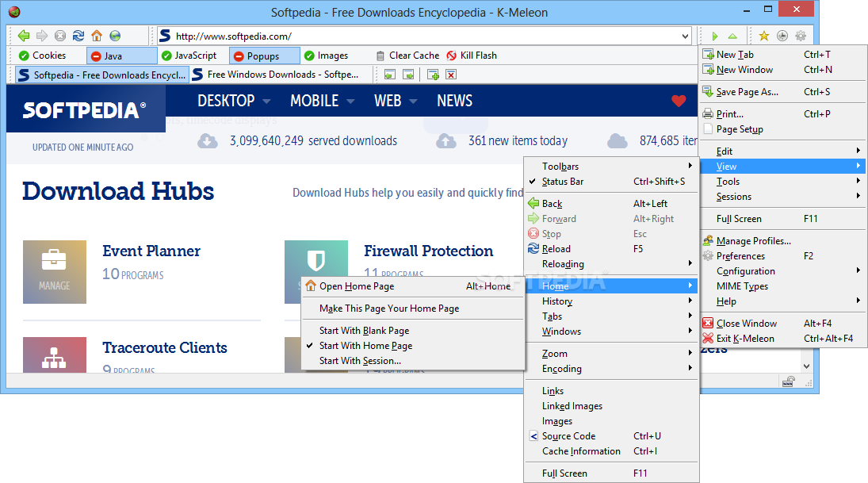Open the Firewall Protection hub link
This screenshot has height=483, width=868.
coord(428,251)
